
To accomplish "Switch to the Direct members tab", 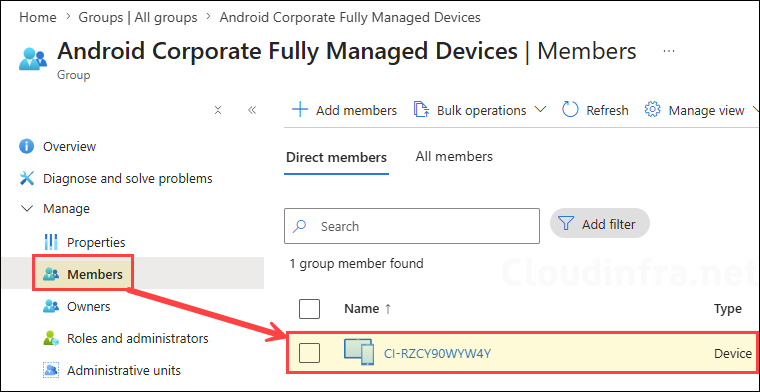I will (336, 157).
